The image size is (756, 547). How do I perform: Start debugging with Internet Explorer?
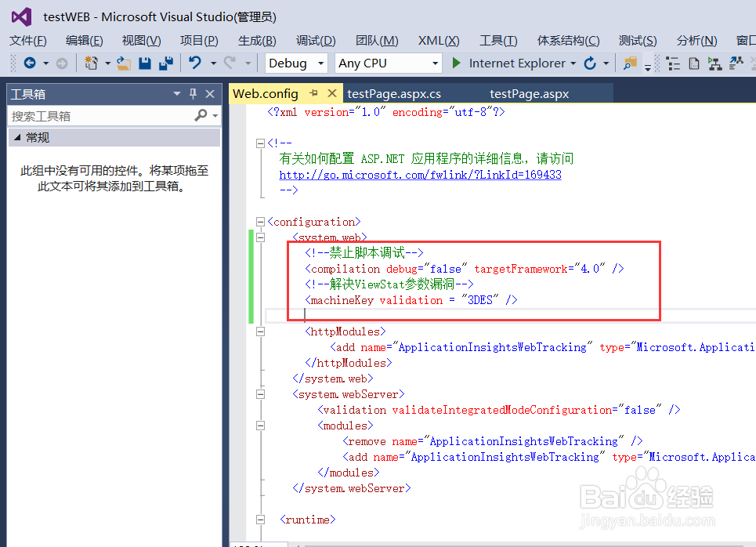tap(457, 63)
